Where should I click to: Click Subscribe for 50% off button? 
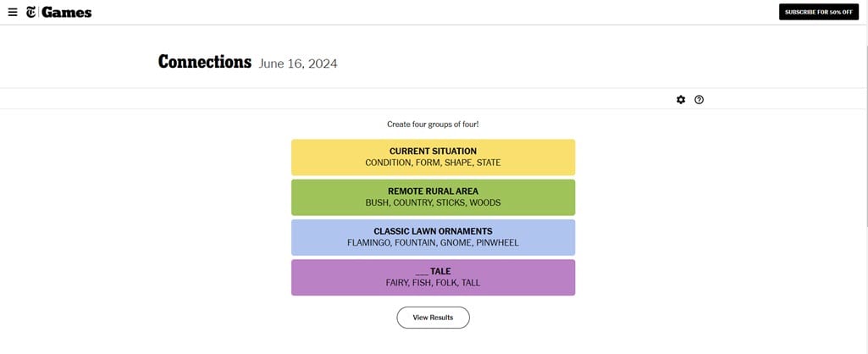pos(818,12)
